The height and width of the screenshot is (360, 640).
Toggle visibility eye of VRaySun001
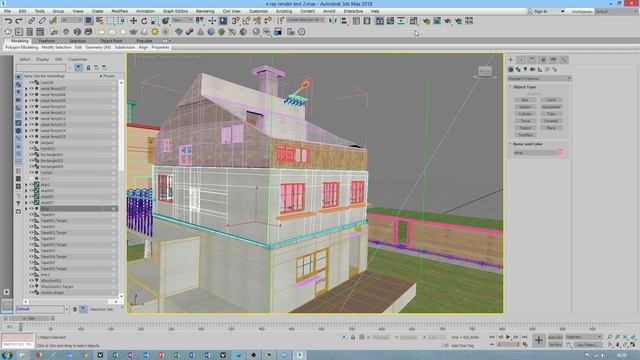point(31,280)
